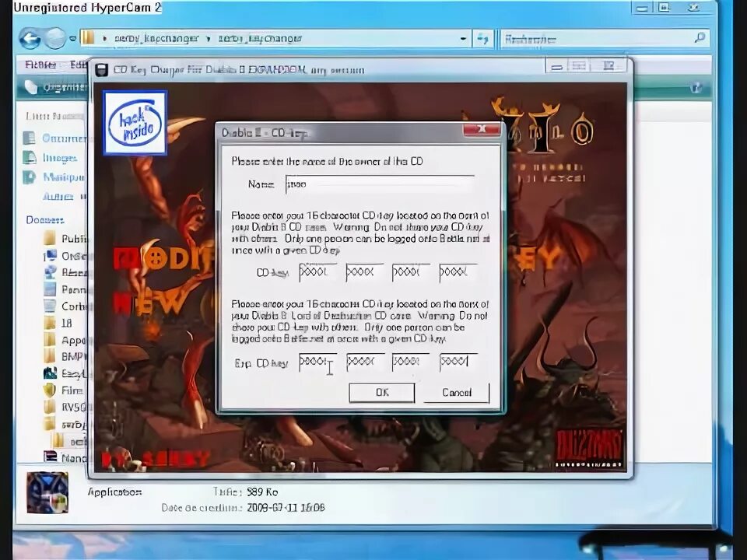Image resolution: width=747 pixels, height=560 pixels.
Task: Click the Blizzard logo in key changer
Action: pyautogui.click(x=589, y=448)
